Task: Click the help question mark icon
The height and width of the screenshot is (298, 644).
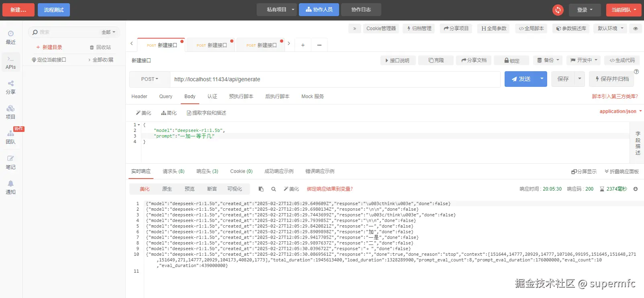Action: (x=636, y=72)
